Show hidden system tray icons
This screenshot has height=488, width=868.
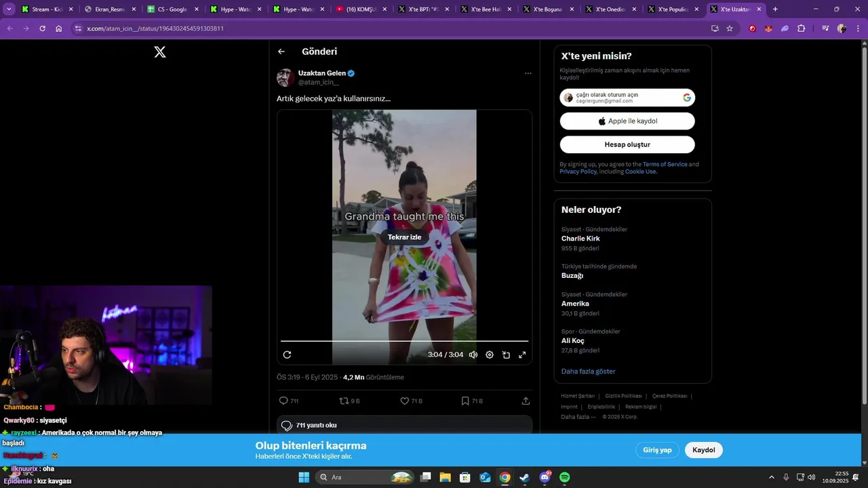pyautogui.click(x=771, y=477)
